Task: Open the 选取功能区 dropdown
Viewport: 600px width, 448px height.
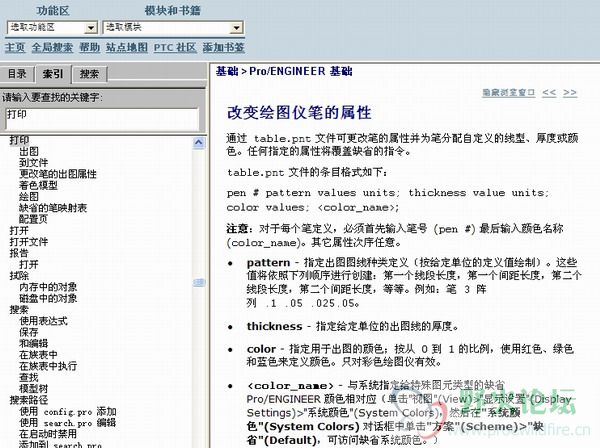Action: 52,28
